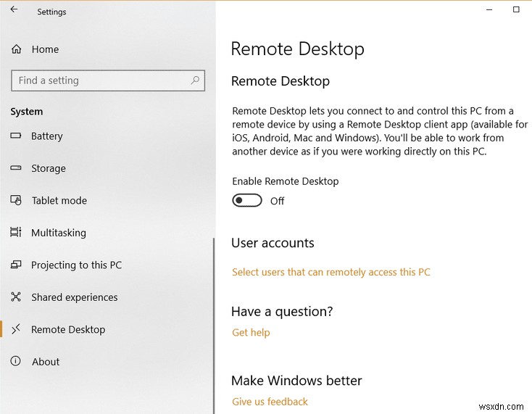Click the Make Windows better heading
Viewport: 532px width, 414px height.
point(296,381)
